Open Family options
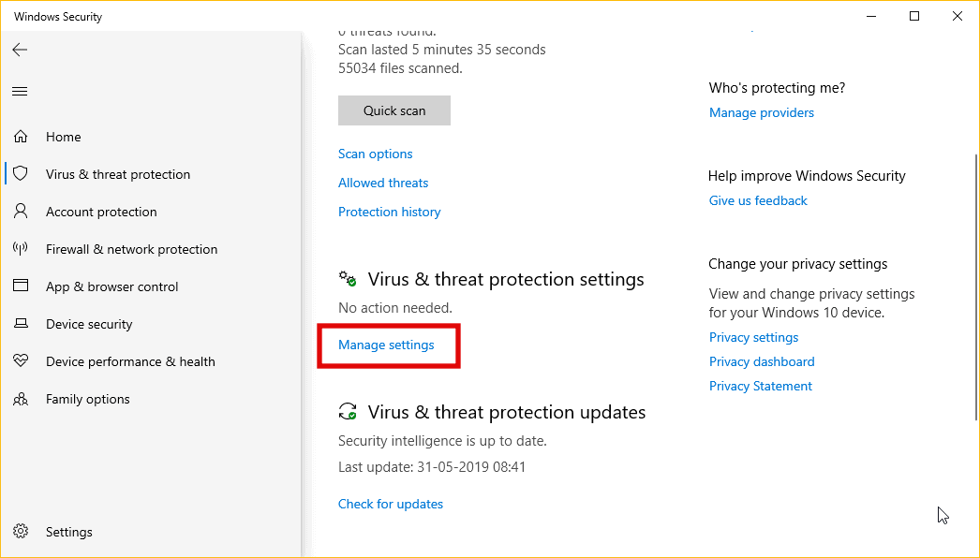 [87, 398]
